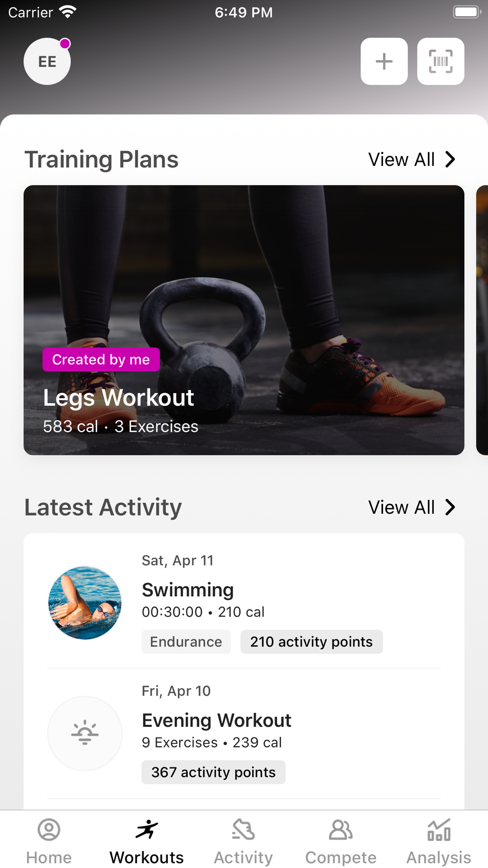Open the barcode scanner icon
Image resolution: width=488 pixels, height=868 pixels.
pyautogui.click(x=441, y=62)
